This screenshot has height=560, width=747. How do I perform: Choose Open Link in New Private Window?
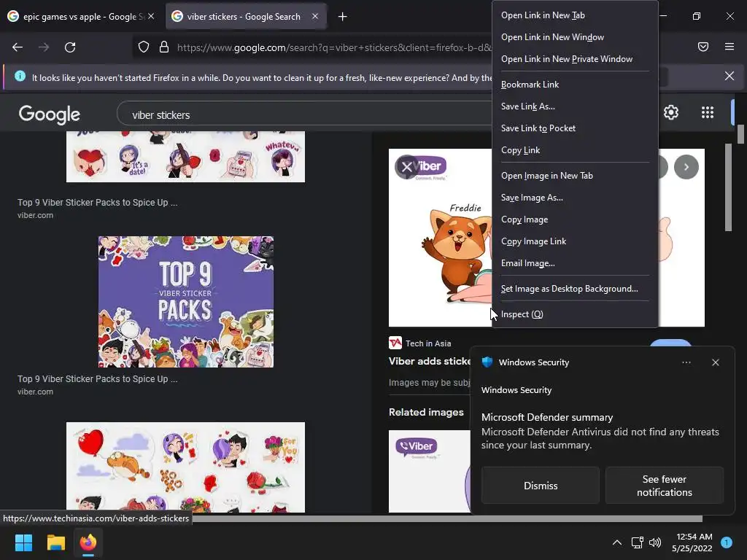coord(575,59)
